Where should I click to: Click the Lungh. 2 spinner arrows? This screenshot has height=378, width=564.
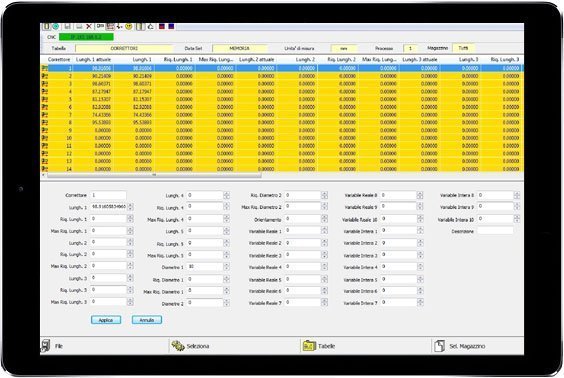tap(131, 243)
